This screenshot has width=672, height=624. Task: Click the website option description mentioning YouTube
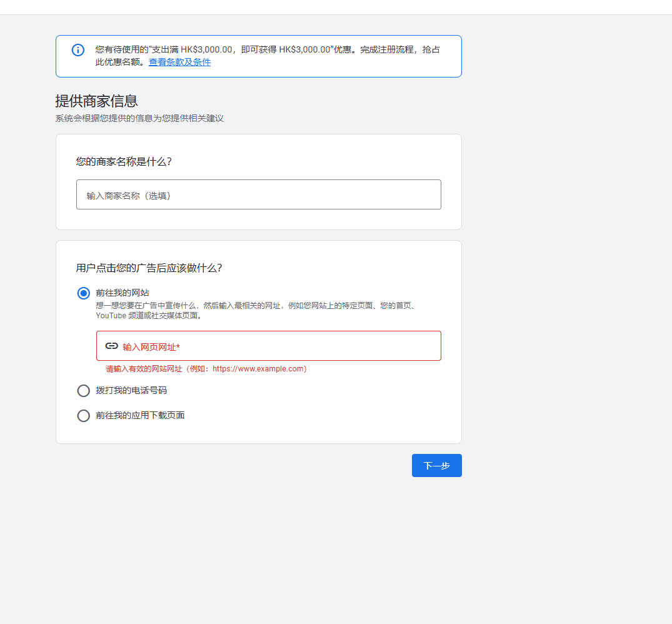click(256, 311)
